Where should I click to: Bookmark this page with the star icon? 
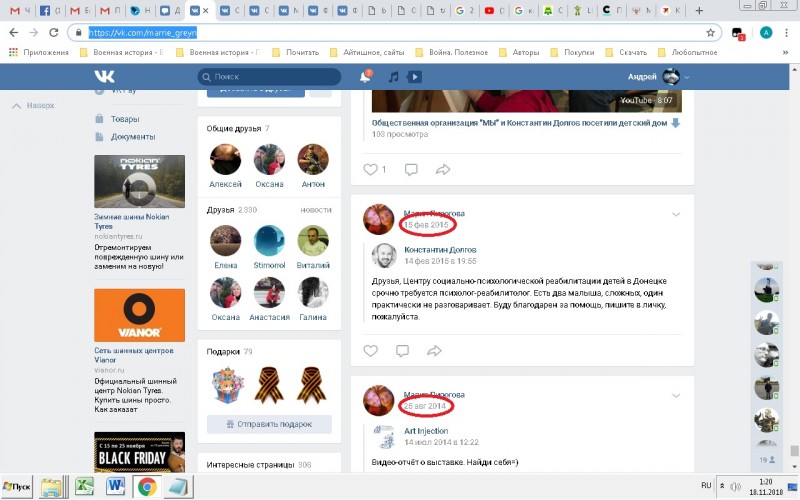[711, 32]
